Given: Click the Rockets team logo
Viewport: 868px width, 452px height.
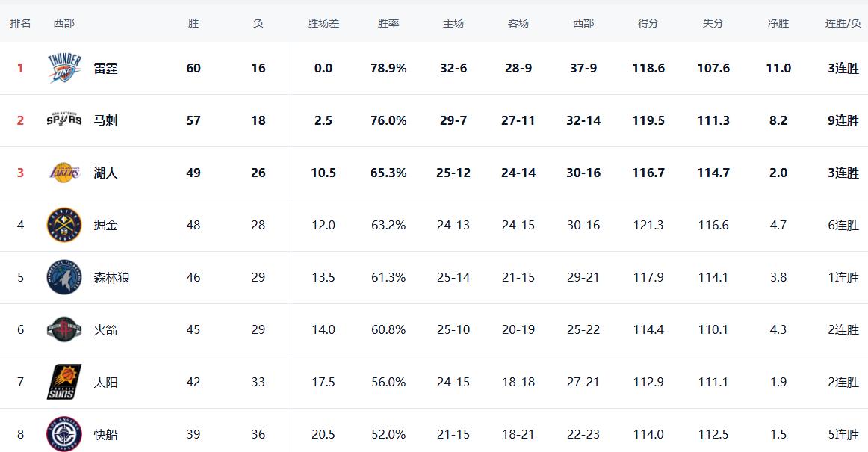Looking at the screenshot, I should (63, 329).
